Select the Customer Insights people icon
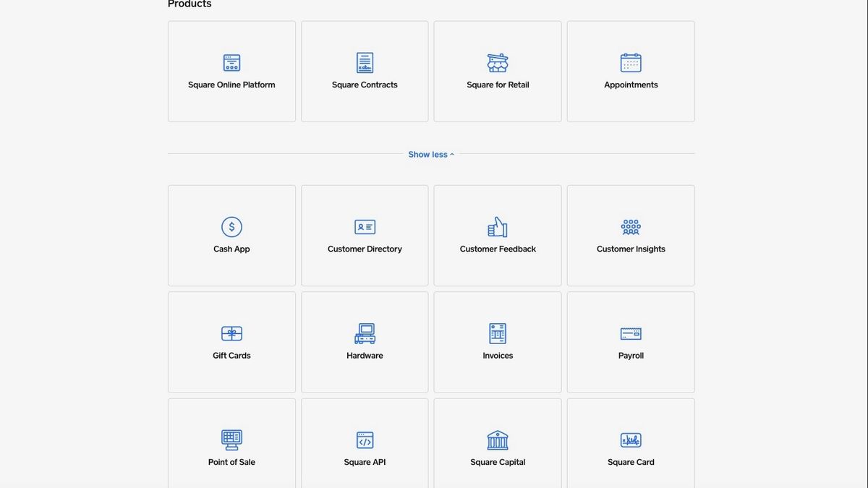The width and height of the screenshot is (868, 488). click(631, 227)
